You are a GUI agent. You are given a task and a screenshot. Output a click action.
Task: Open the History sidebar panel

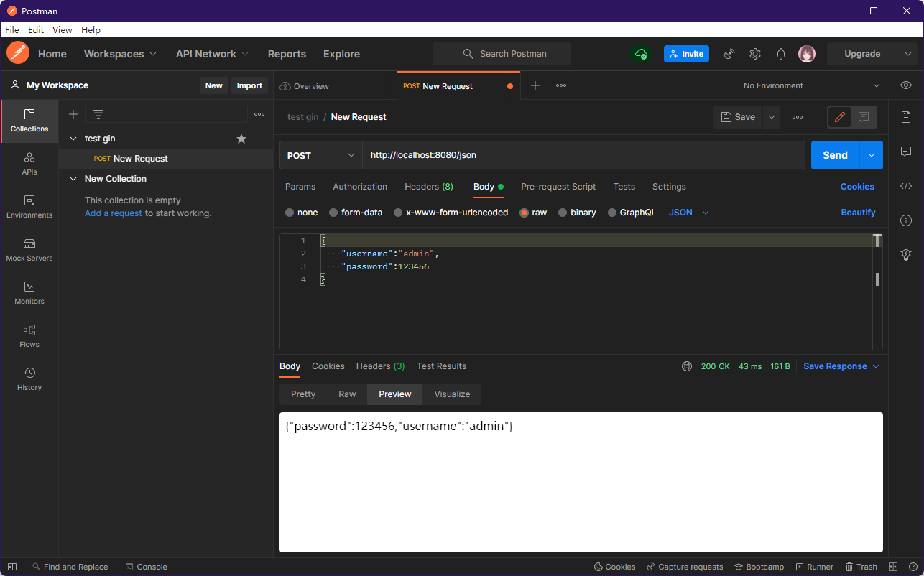29,379
